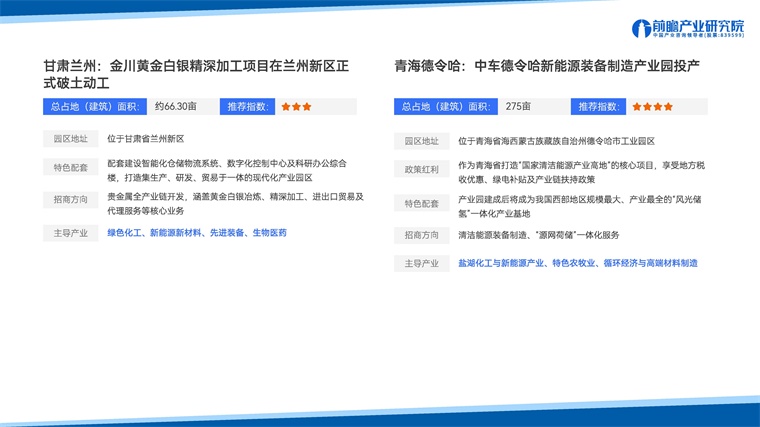Click the 产业园建成后将成为 description text

580,206
